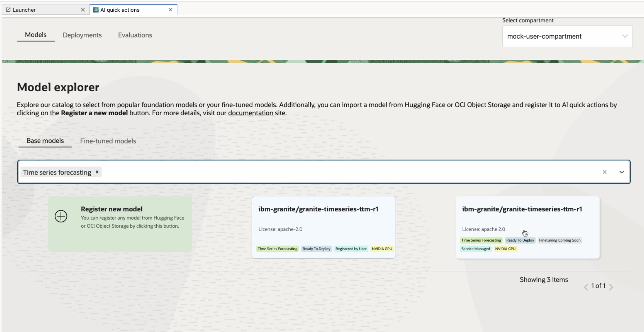Switch to the Deployments tab
This screenshot has width=644, height=332.
pos(82,35)
